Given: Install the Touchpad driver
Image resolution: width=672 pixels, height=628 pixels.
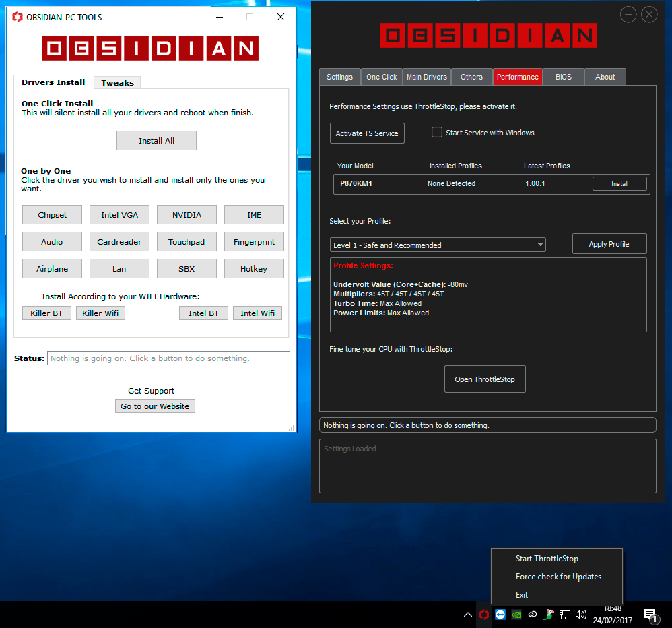Looking at the screenshot, I should pyautogui.click(x=187, y=241).
